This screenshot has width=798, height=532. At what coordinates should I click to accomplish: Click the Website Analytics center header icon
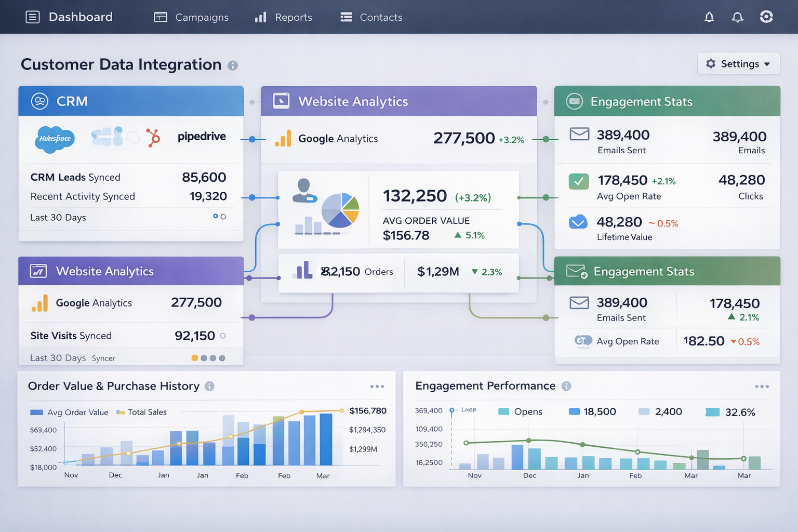[281, 101]
